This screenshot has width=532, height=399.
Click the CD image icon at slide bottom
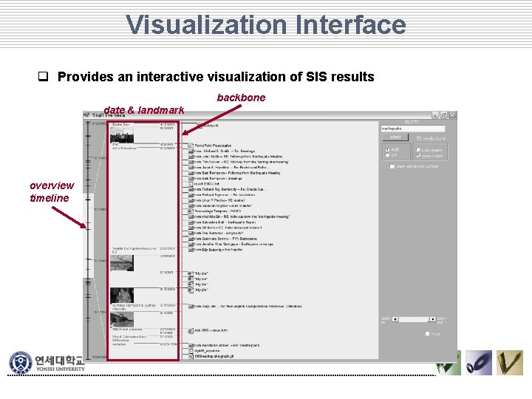[x=479, y=363]
